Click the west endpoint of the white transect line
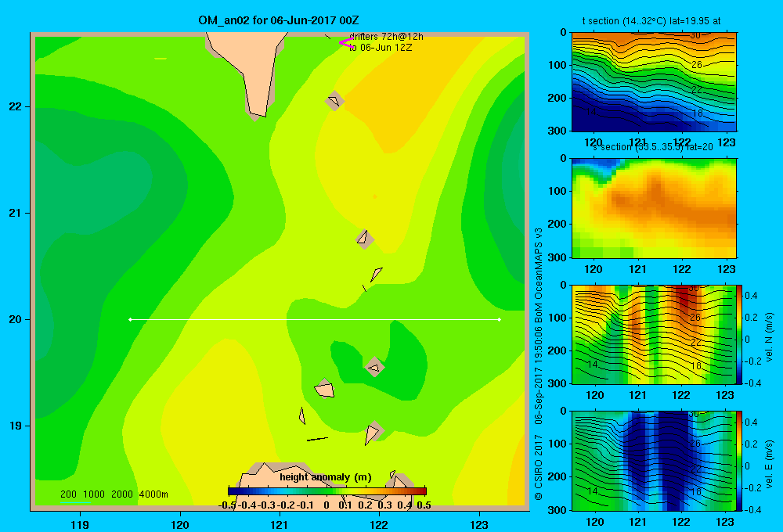 pos(130,319)
